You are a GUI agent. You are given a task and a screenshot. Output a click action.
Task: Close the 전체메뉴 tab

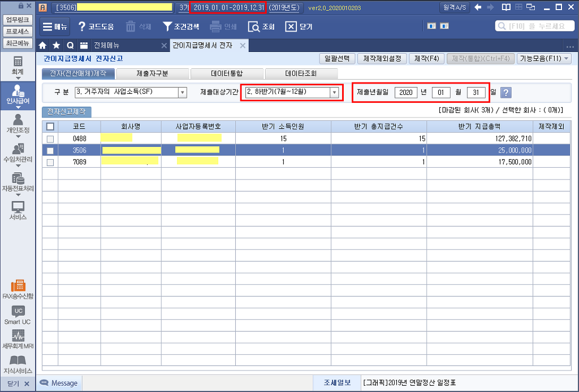[x=165, y=45]
